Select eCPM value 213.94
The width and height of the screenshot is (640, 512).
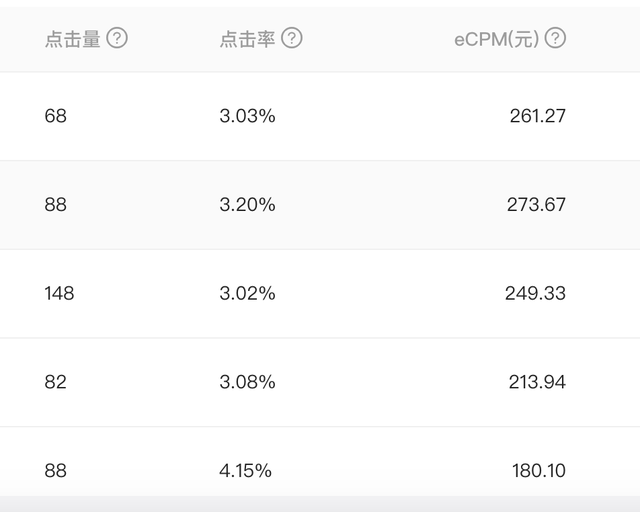(537, 382)
